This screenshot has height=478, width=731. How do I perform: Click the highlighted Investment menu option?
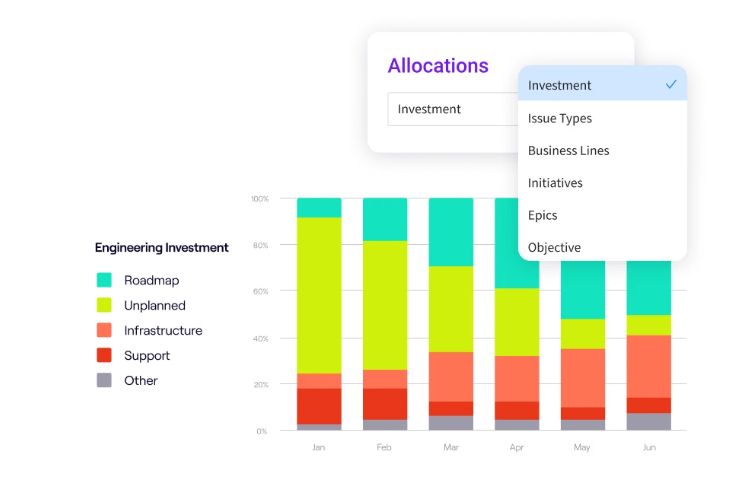(560, 85)
